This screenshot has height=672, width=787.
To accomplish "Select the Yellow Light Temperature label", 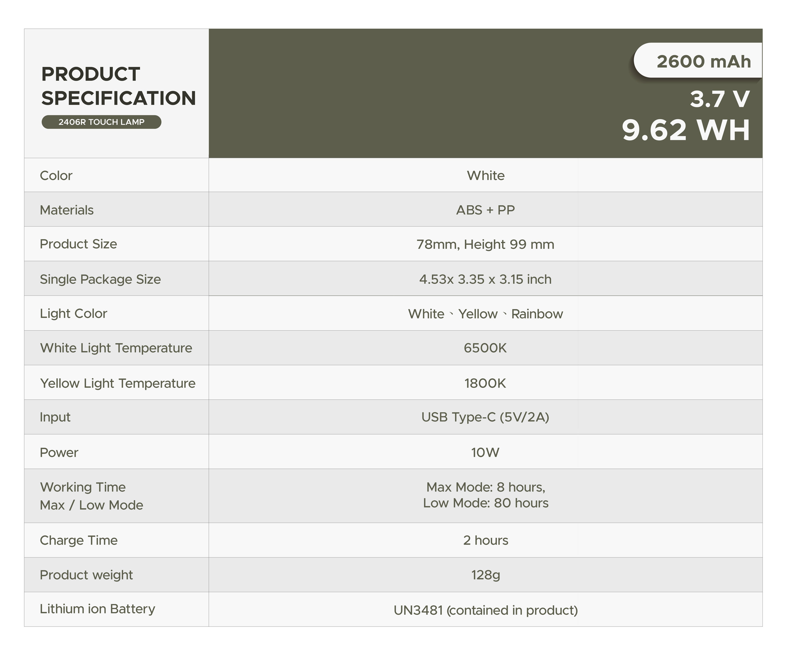I will pos(118,383).
